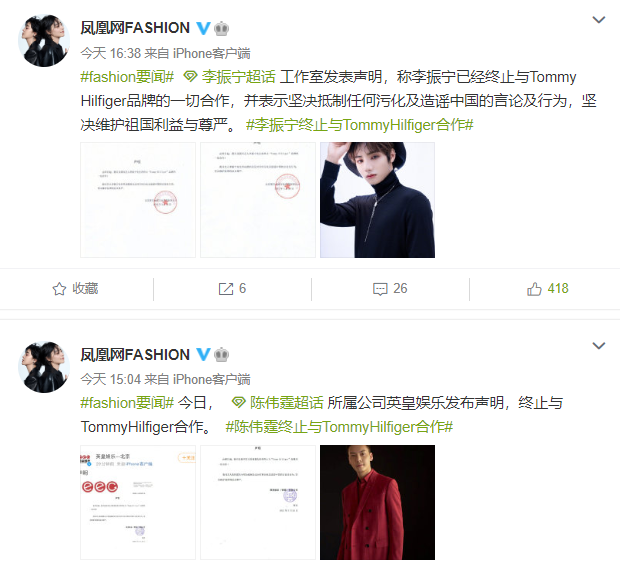Click the first post's profile avatar
620x567 pixels.
point(44,40)
